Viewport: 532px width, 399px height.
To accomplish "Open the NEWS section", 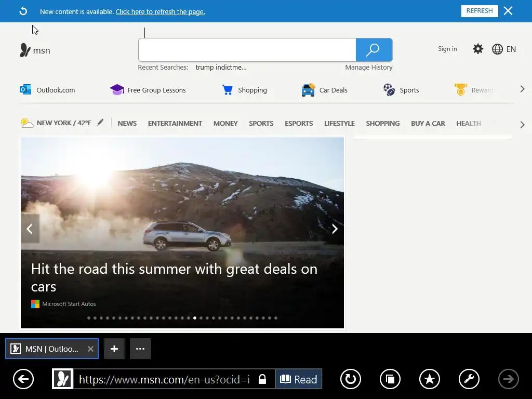I will [127, 124].
